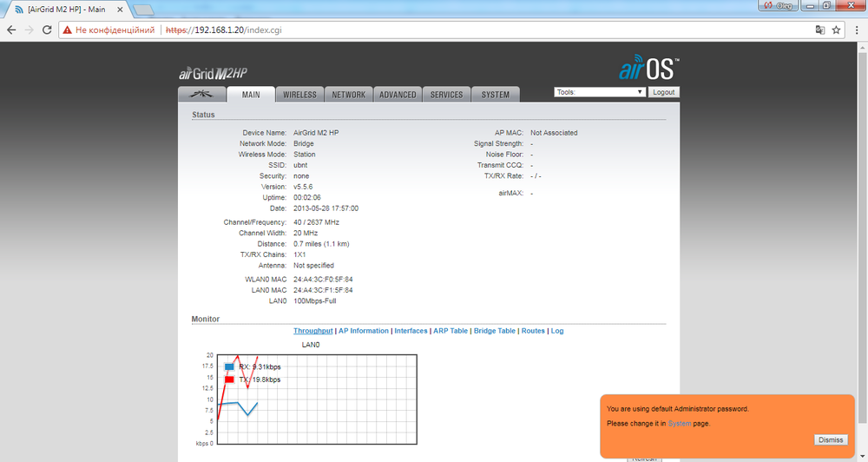View the ARP Table monitor

450,331
